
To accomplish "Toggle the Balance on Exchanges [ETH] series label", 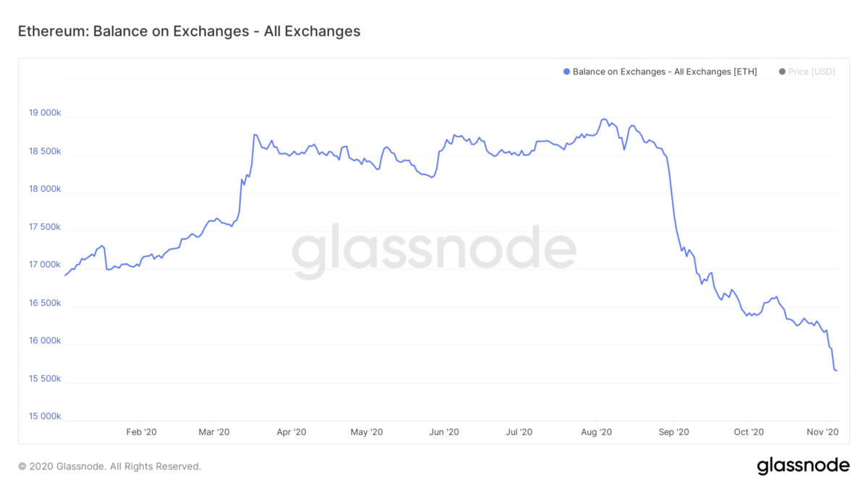I will pyautogui.click(x=664, y=72).
